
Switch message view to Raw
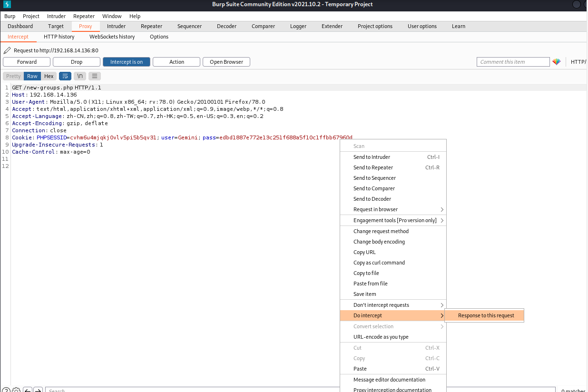point(32,76)
